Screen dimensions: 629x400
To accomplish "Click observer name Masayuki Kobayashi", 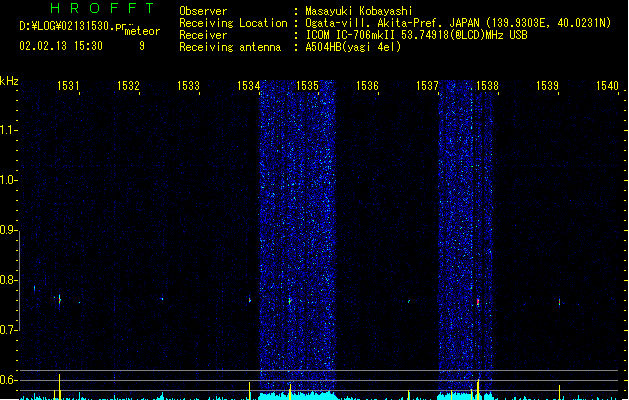I will tap(359, 11).
